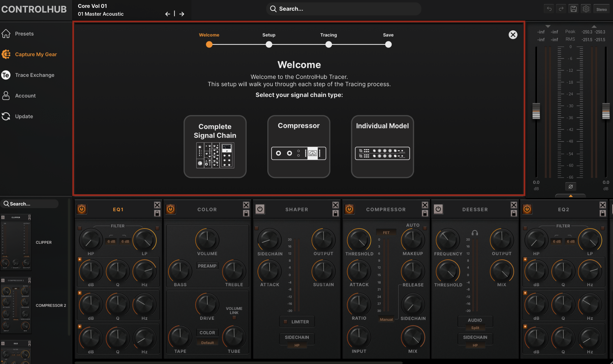Toggle EQ2 module power

point(527,209)
